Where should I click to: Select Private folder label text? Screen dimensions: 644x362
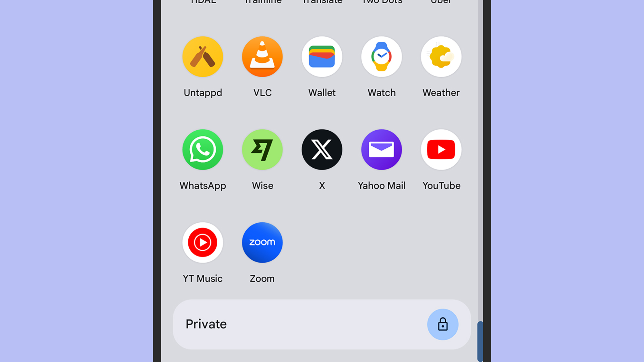pos(206,324)
